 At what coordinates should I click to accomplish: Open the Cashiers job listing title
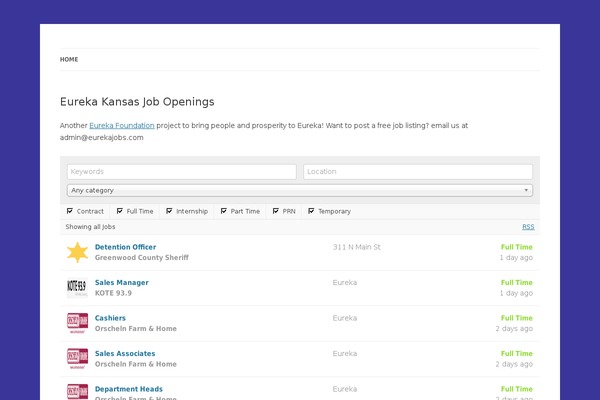(x=110, y=318)
